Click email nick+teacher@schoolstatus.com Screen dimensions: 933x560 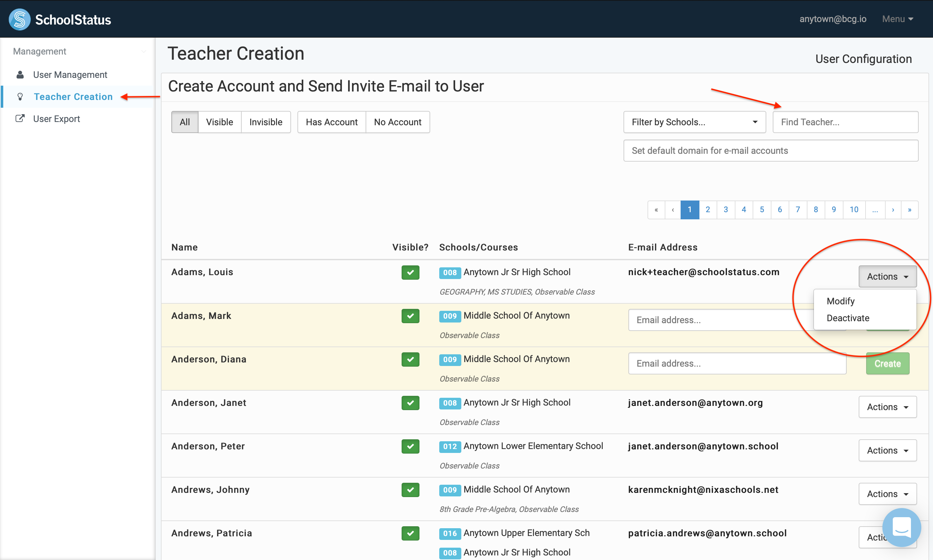[x=704, y=272]
